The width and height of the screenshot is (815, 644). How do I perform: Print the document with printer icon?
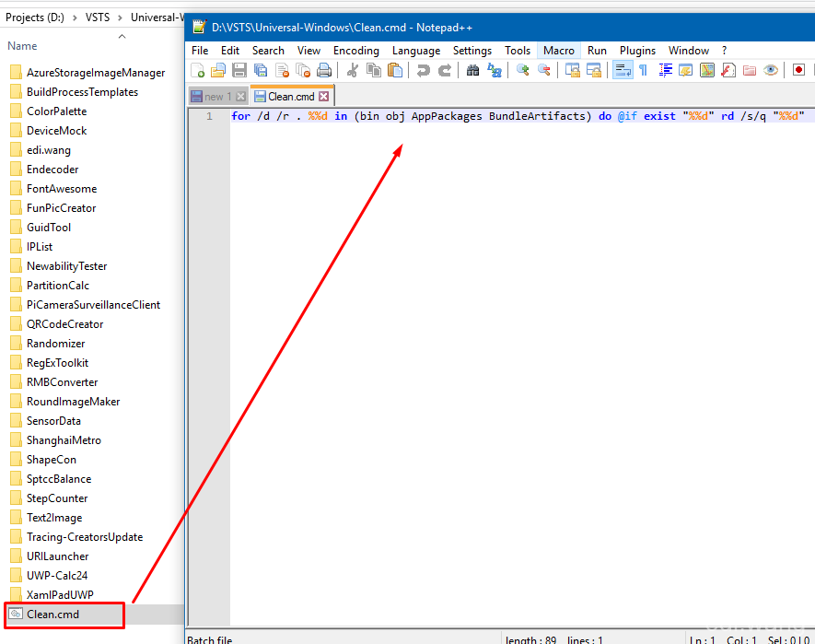(x=324, y=70)
